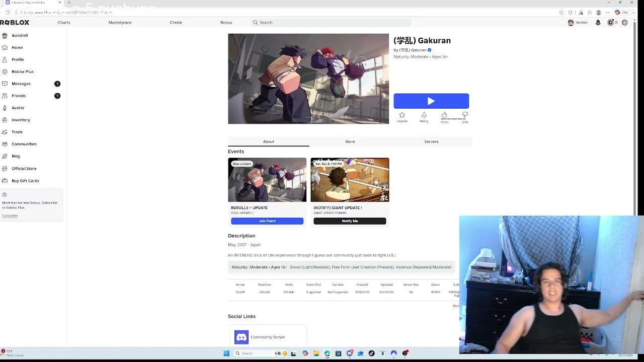Click the Roblox logo in the navbar
The height and width of the screenshot is (362, 644).
point(15,23)
